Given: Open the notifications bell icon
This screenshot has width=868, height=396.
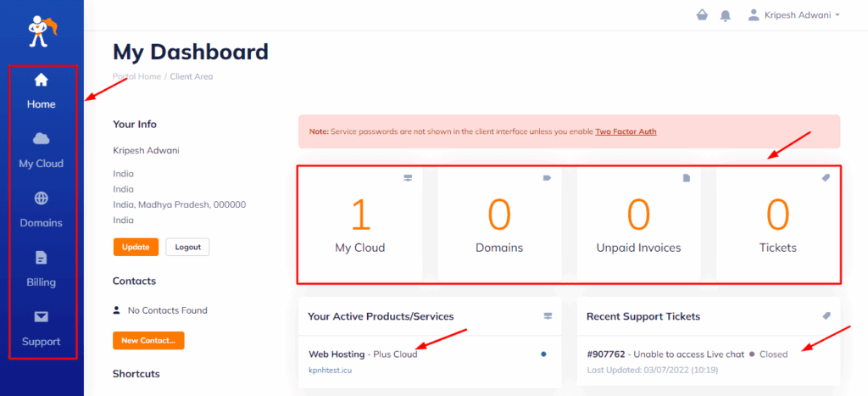Looking at the screenshot, I should (725, 15).
